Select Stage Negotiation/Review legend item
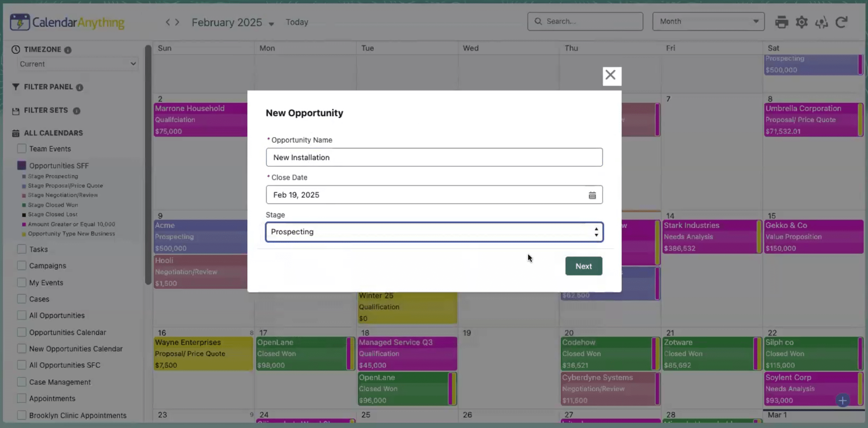The height and width of the screenshot is (428, 868). pyautogui.click(x=63, y=195)
